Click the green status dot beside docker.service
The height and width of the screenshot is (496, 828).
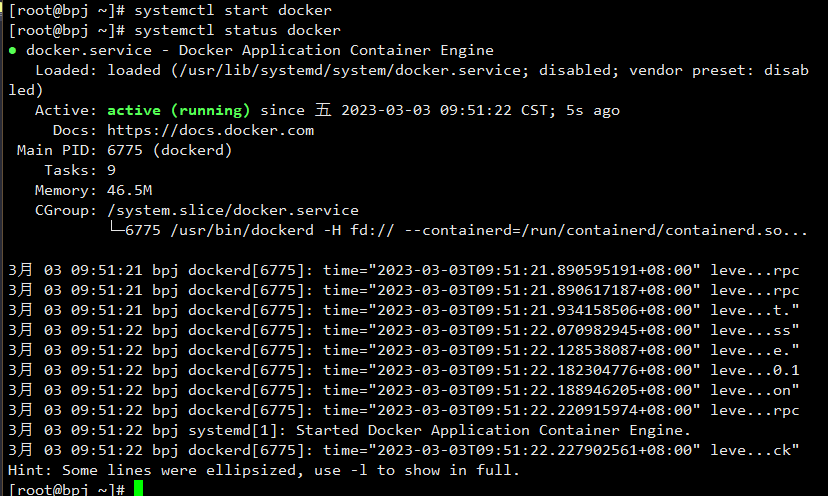[13, 51]
